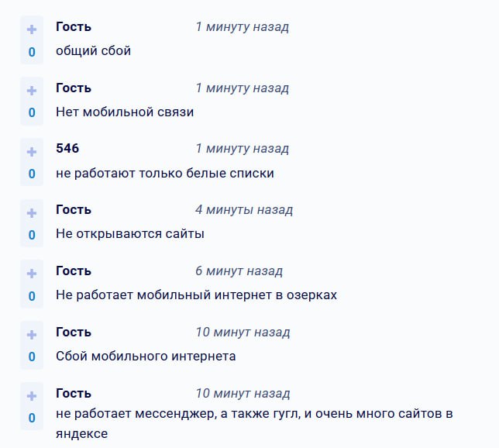Upvote the comment by user 546

(x=32, y=151)
